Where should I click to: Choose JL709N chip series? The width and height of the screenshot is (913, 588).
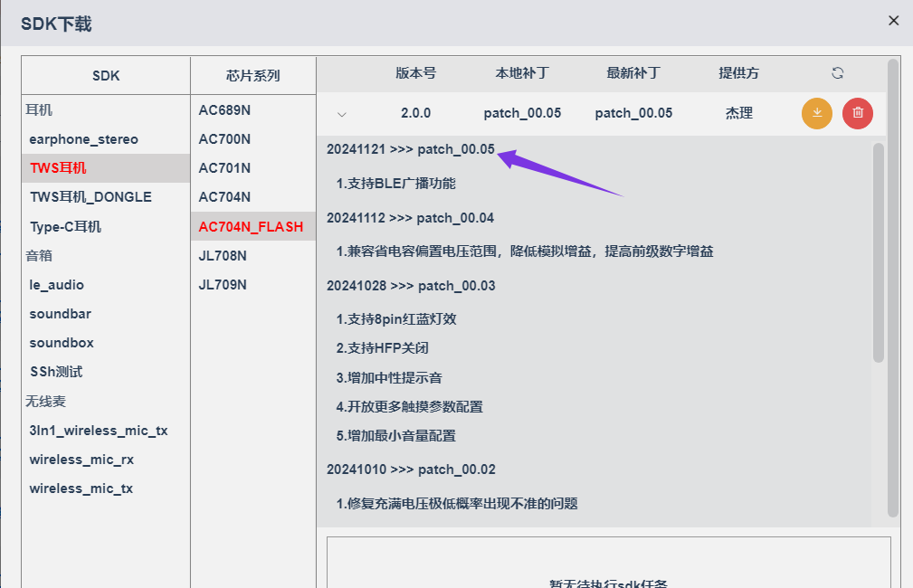point(223,285)
